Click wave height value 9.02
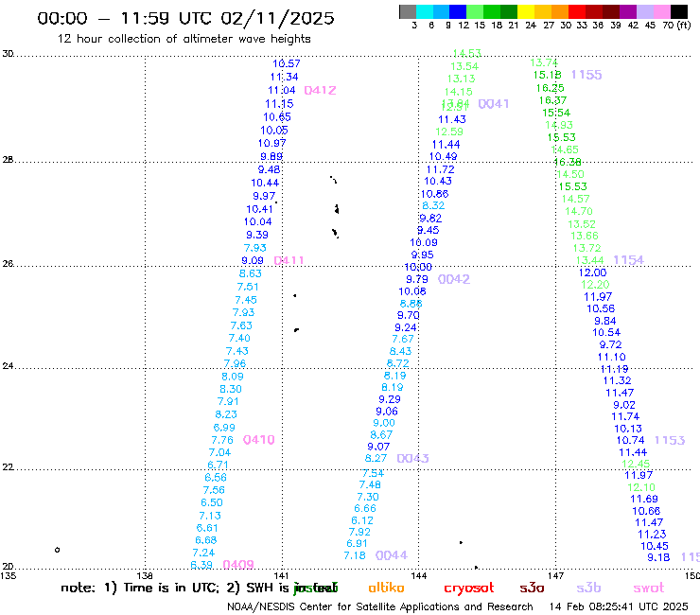Screen dimensions: 700x615 [623, 405]
